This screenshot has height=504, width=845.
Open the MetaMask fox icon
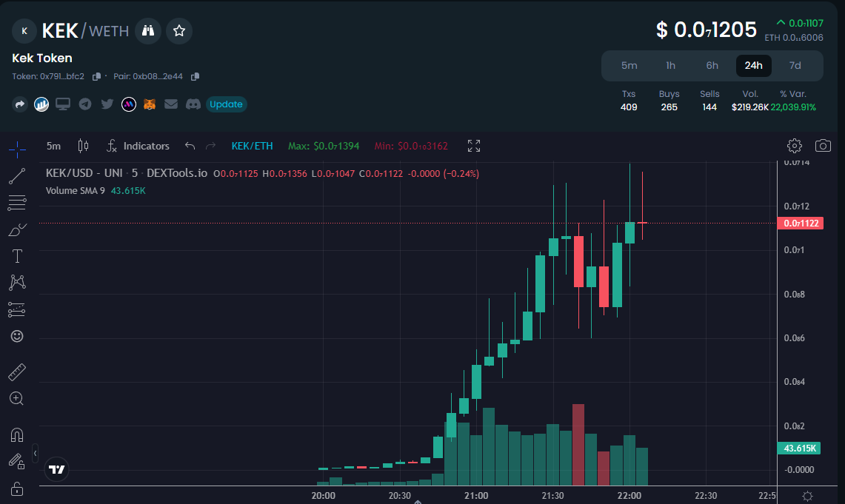(x=150, y=104)
